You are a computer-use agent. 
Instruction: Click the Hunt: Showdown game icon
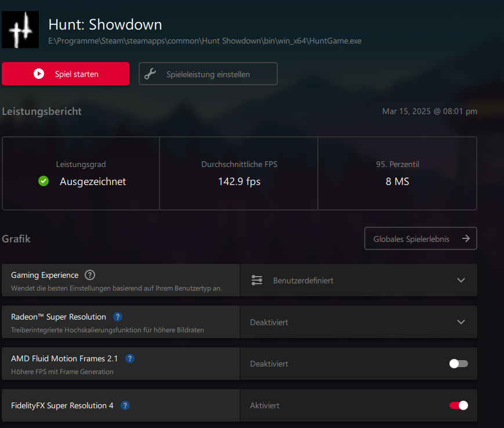click(20, 30)
